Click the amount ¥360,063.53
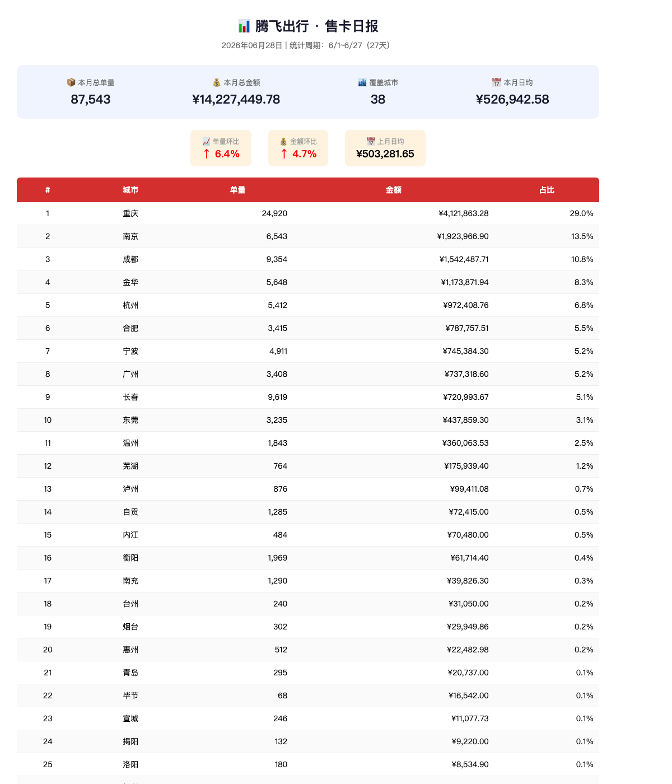Image resolution: width=672 pixels, height=784 pixels. point(465,443)
